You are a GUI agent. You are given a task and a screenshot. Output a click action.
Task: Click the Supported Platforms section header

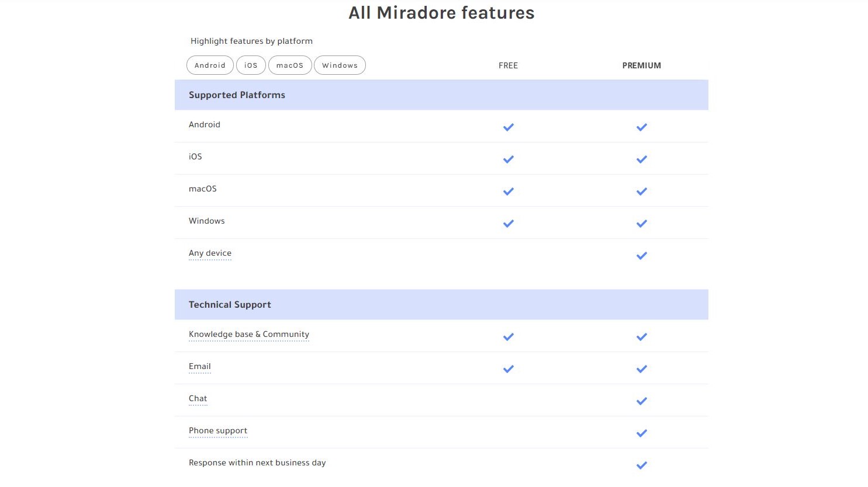(x=441, y=95)
